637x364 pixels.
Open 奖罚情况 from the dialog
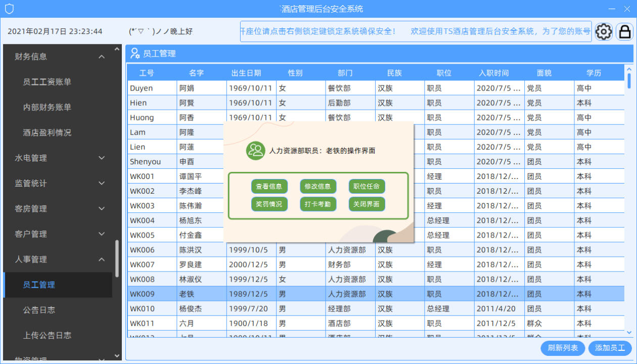[x=269, y=204]
